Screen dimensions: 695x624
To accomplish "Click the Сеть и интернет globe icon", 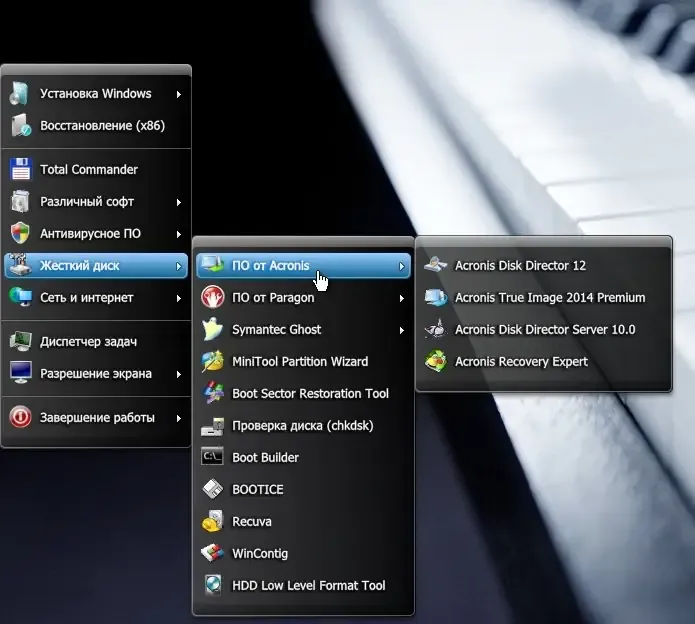I will click(20, 297).
